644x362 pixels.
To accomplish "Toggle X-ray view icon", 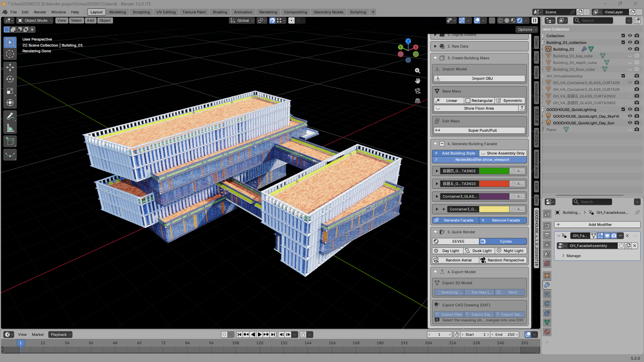I will point(492,20).
